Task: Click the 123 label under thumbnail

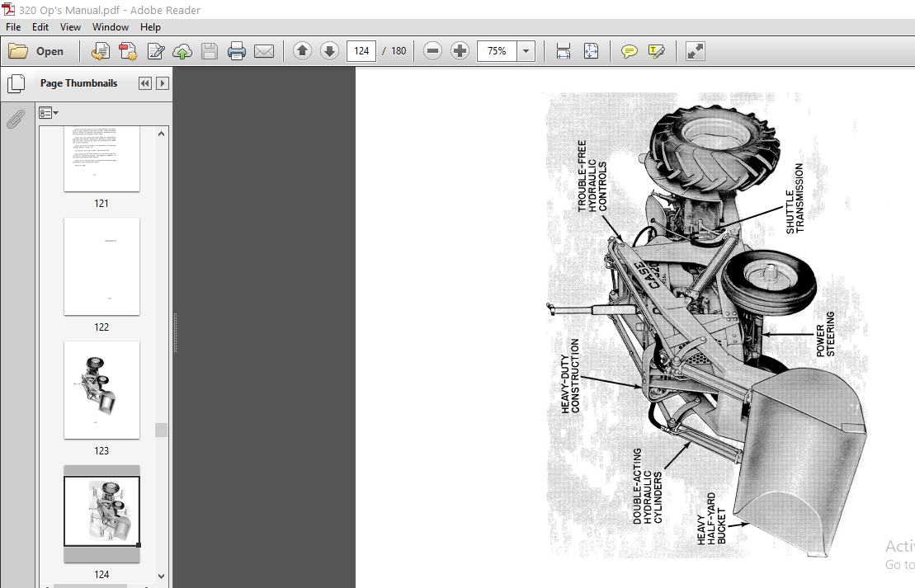Action: (101, 451)
